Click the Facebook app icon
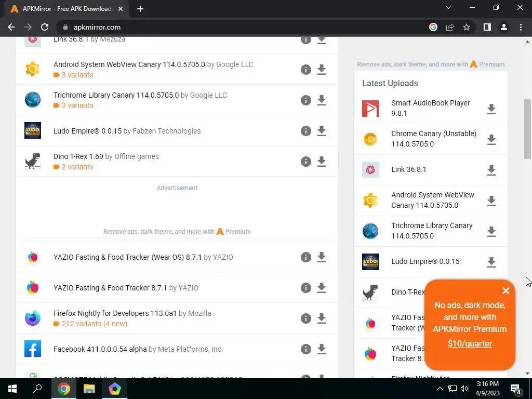This screenshot has height=399, width=532. coord(33,349)
